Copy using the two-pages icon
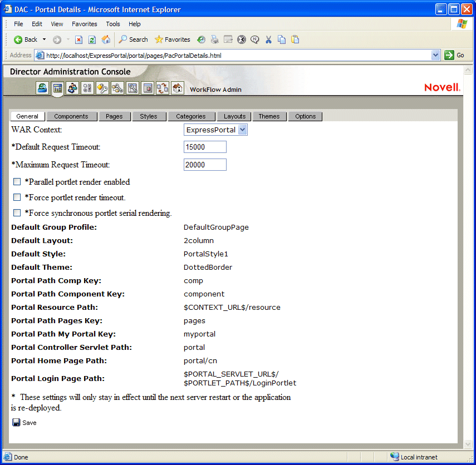The image size is (476, 465). [x=282, y=39]
